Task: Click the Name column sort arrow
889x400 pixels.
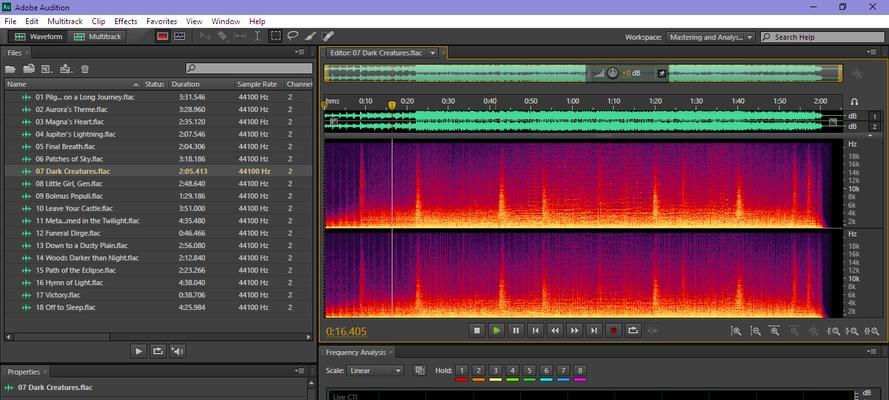Action: pos(136,84)
